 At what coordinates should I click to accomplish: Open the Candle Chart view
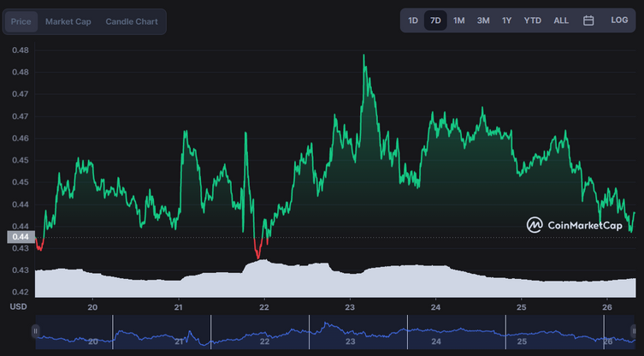pos(132,21)
